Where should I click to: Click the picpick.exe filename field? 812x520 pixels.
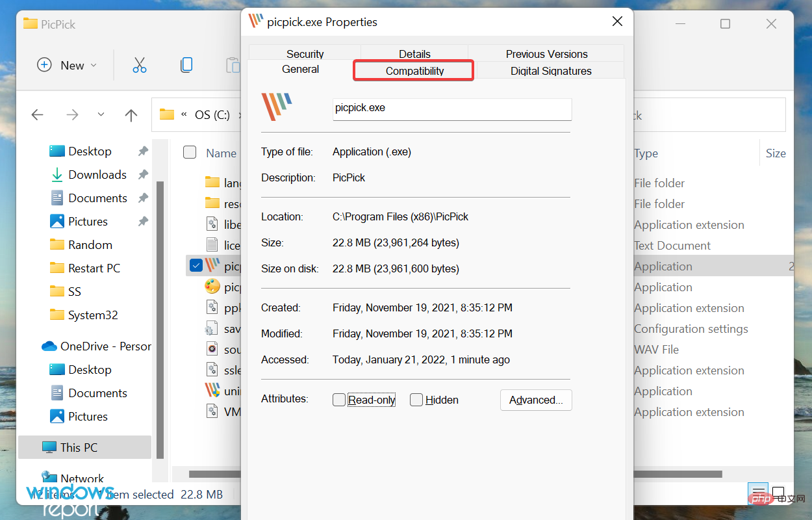coord(452,109)
